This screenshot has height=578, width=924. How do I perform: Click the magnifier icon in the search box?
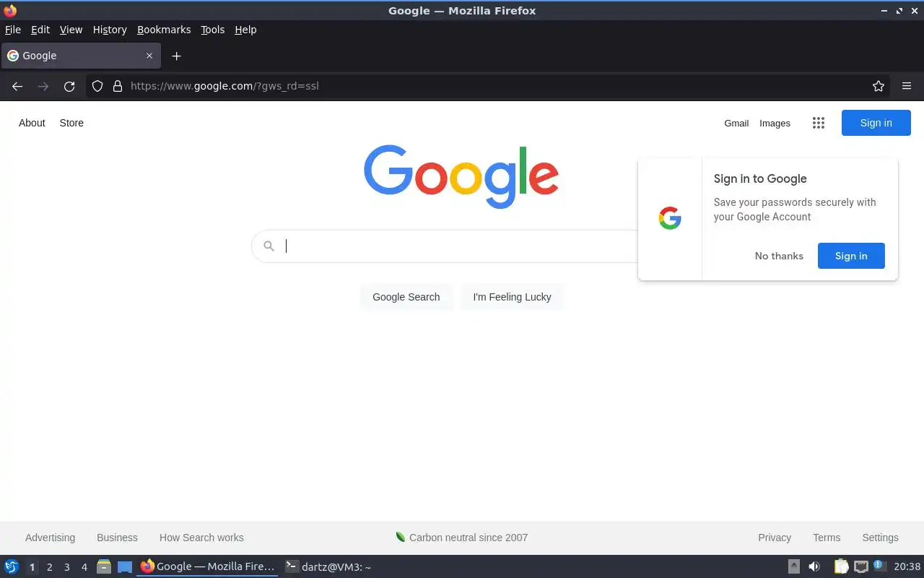coord(269,246)
